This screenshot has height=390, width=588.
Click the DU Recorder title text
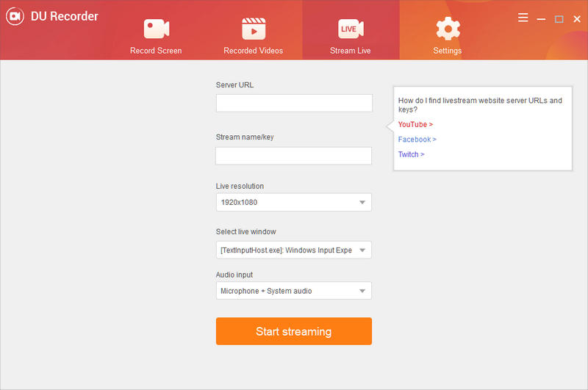(65, 16)
